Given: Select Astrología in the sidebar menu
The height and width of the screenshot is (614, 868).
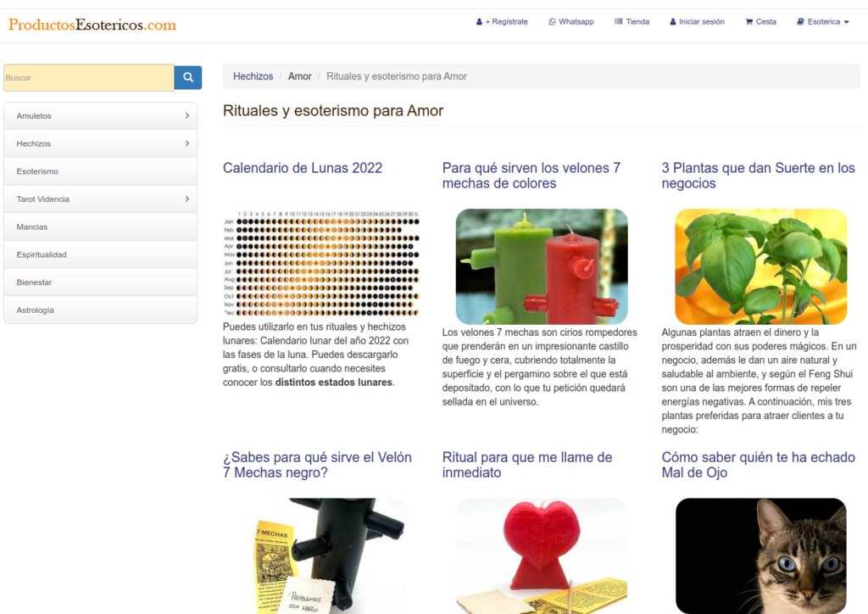Looking at the screenshot, I should tap(35, 310).
